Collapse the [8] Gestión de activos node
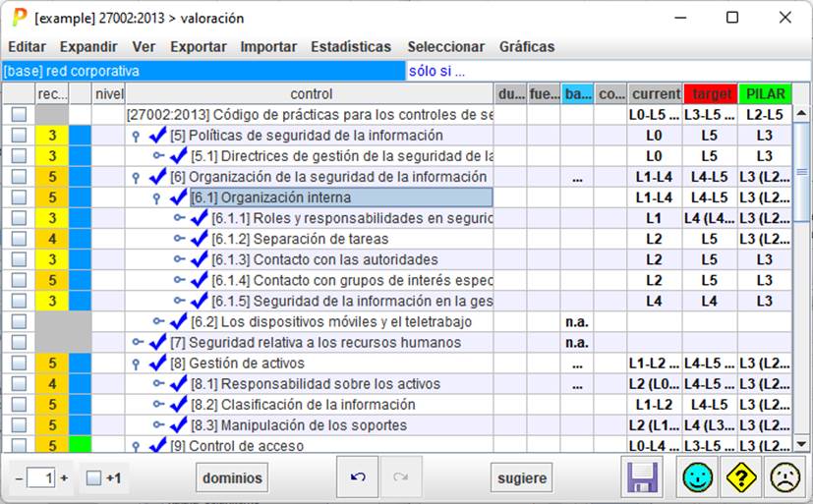Image resolution: width=813 pixels, height=504 pixels. click(136, 364)
